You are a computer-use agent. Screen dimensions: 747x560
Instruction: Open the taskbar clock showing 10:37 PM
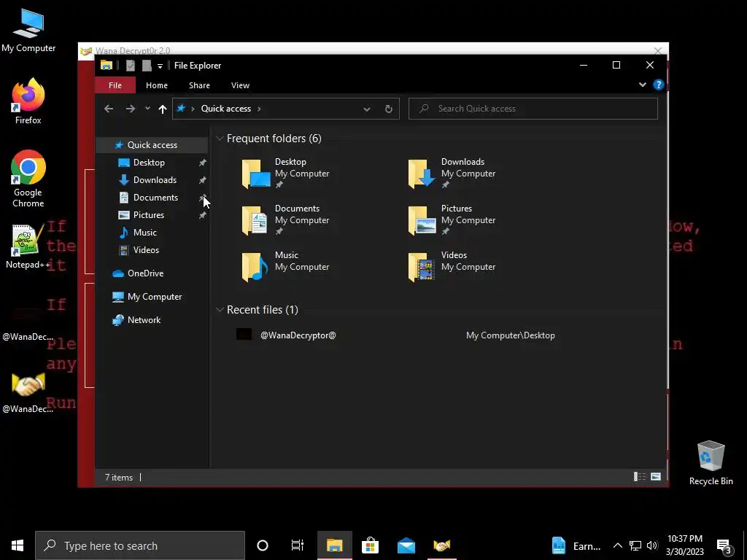coord(684,545)
